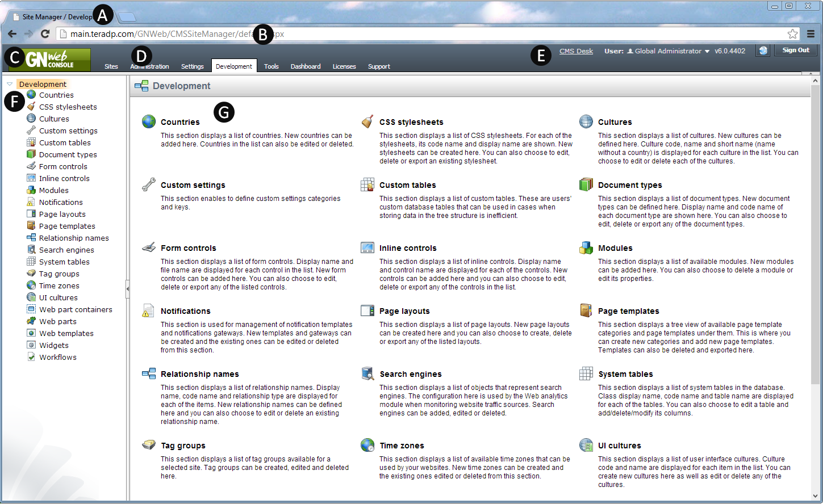Switch to the Settings tab
Viewport: 823px width, 504px height.
(x=193, y=66)
